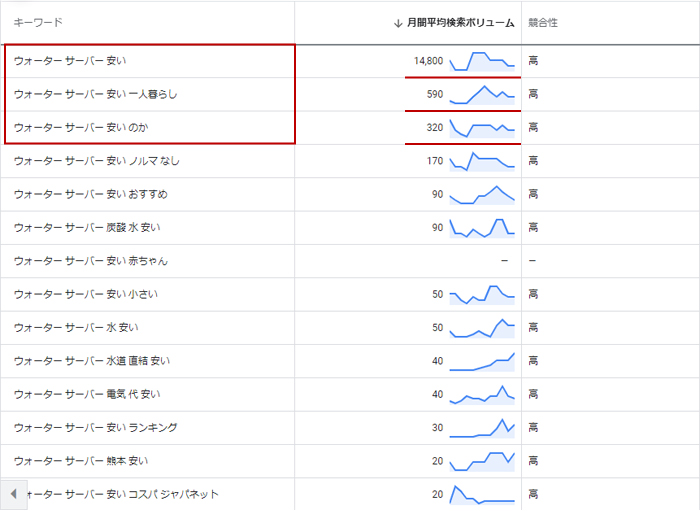
Task: Click the left scroll arrow at bottom-left
Action: [x=13, y=494]
